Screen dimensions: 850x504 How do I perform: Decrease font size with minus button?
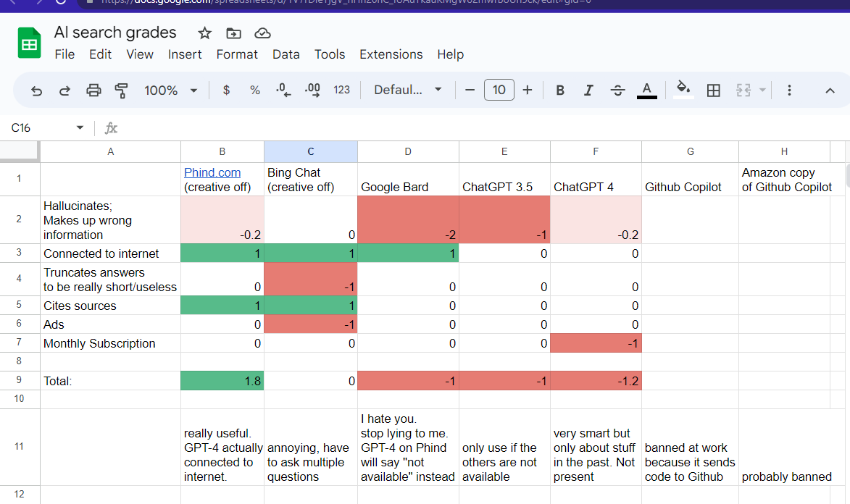(x=470, y=90)
